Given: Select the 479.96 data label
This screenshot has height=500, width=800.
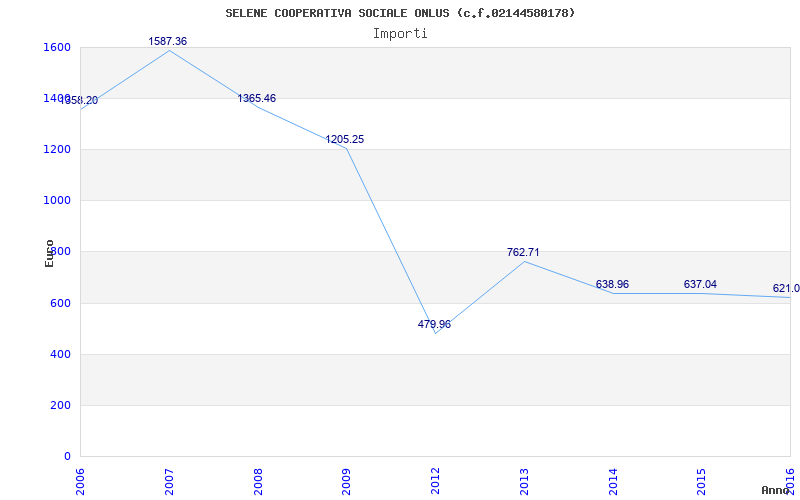Looking at the screenshot, I should [x=434, y=324].
